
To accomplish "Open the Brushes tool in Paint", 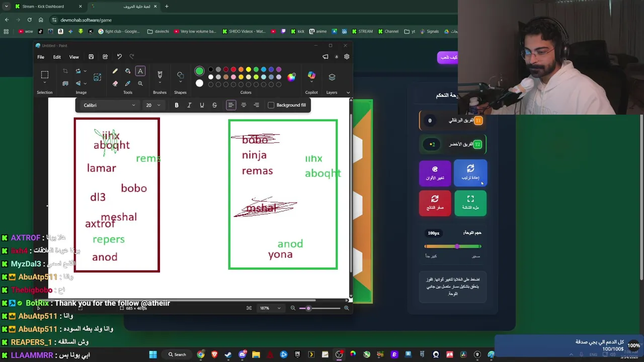I will coord(159,74).
